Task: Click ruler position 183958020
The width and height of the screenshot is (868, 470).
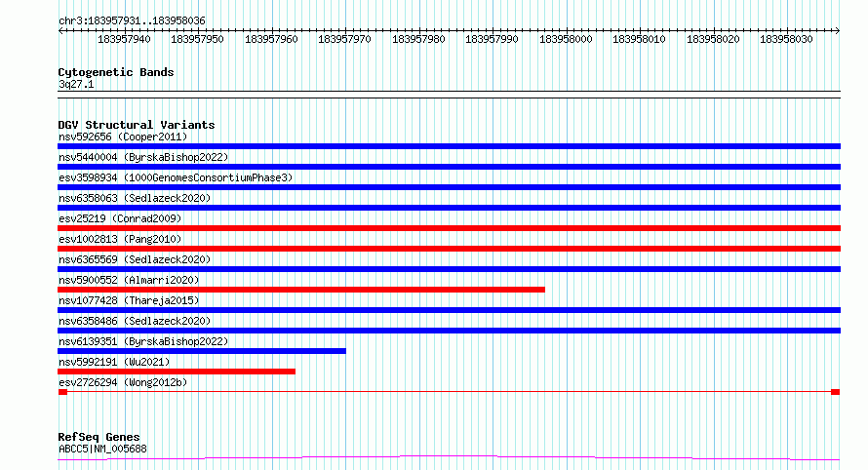Action: coord(713,39)
